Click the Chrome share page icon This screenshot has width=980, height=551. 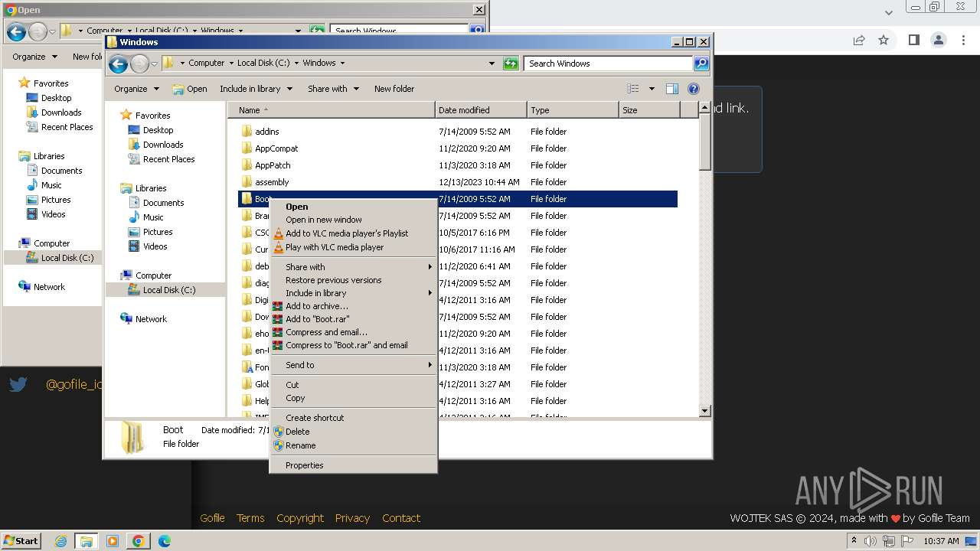(859, 40)
